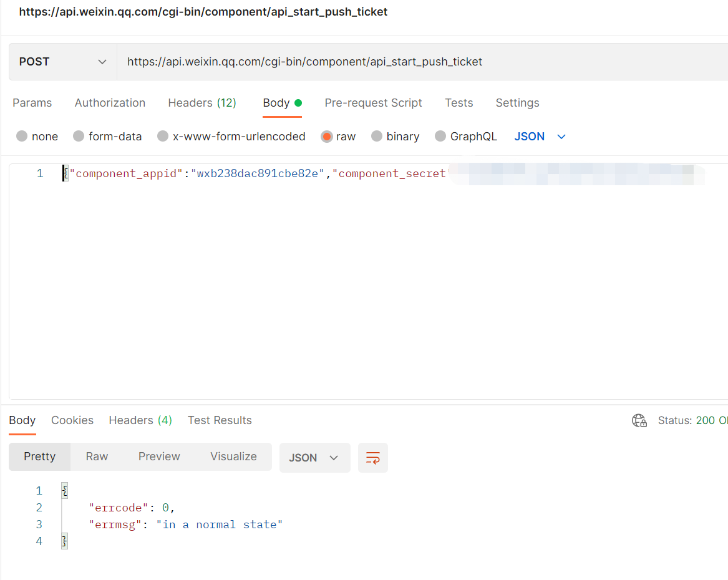Image resolution: width=728 pixels, height=580 pixels.
Task: Click the network information globe icon
Action: (639, 420)
